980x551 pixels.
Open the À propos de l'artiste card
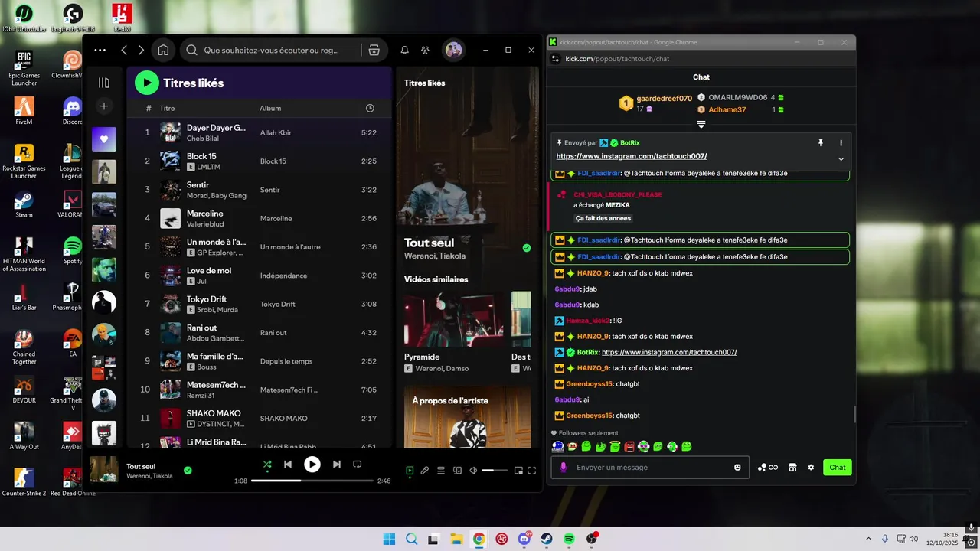pyautogui.click(x=467, y=416)
